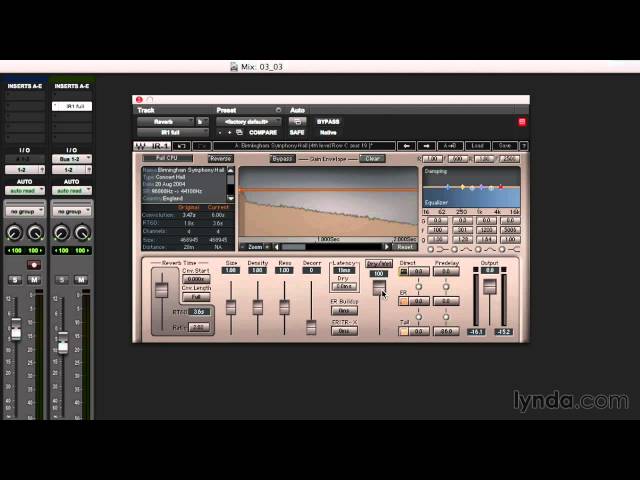Open the IR1 full plugin selector dropdown
The image size is (640, 480).
pos(173,133)
